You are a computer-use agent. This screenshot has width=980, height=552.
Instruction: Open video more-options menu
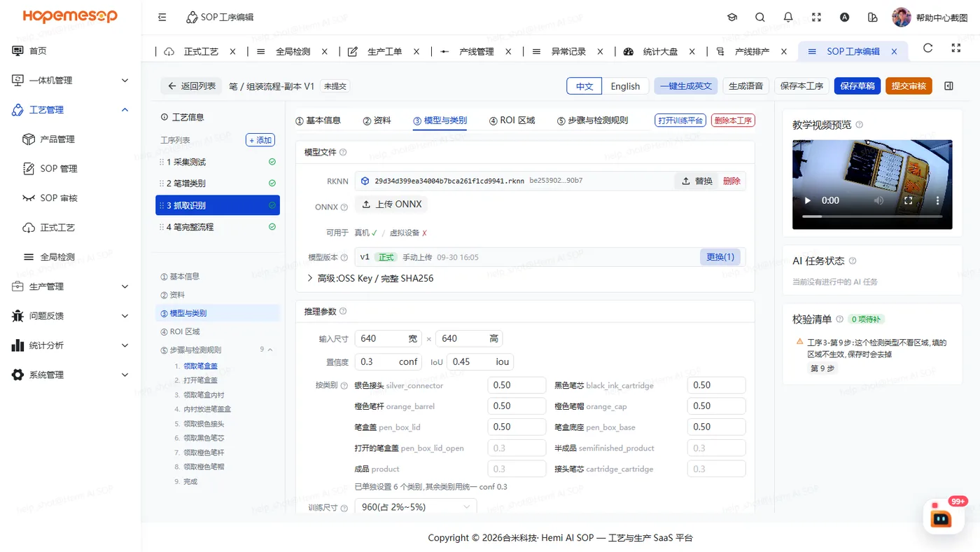[937, 200]
